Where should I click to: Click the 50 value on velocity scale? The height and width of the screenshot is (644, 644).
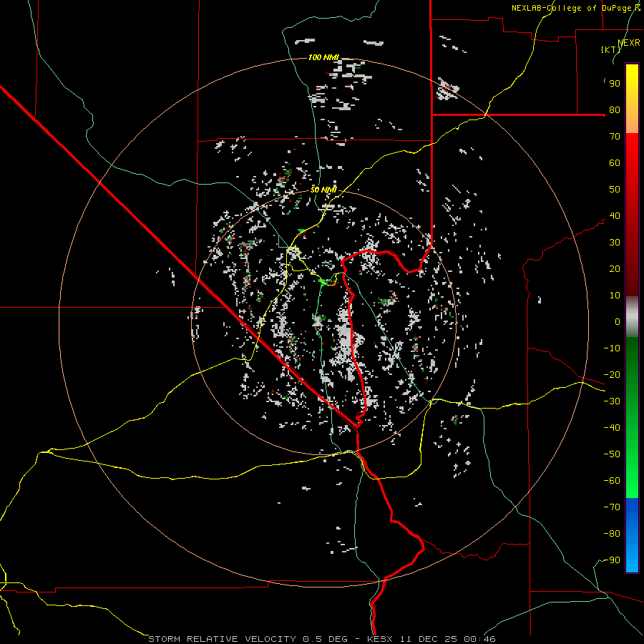tap(615, 190)
